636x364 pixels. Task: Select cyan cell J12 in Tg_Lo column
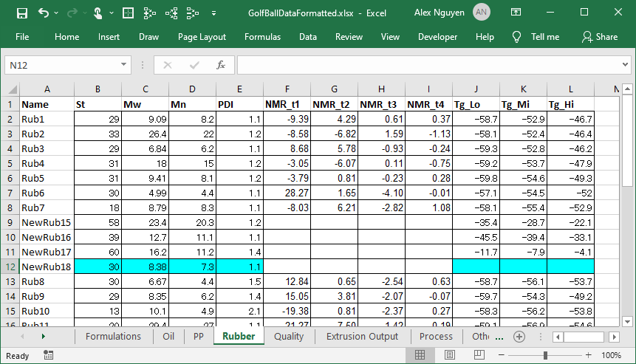point(476,267)
